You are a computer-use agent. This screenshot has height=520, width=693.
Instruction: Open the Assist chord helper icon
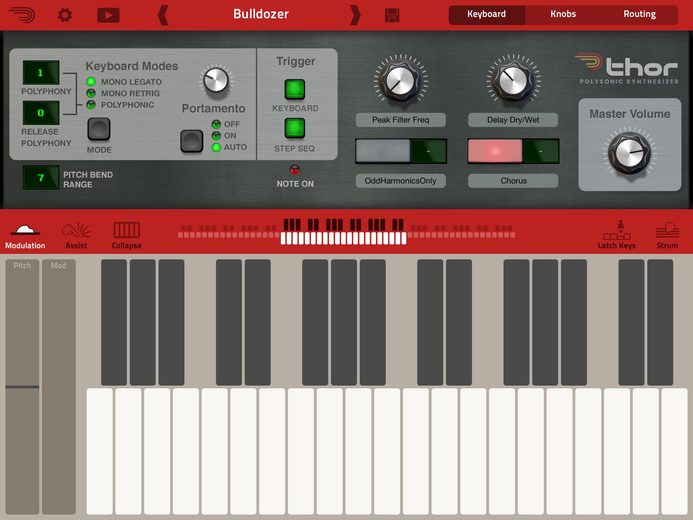tap(76, 235)
